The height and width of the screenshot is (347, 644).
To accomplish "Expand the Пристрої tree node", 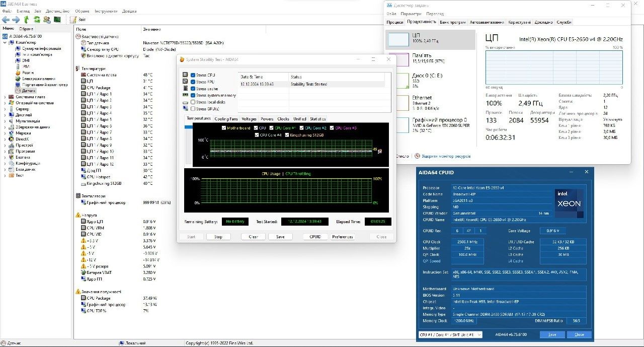I will tap(6, 145).
